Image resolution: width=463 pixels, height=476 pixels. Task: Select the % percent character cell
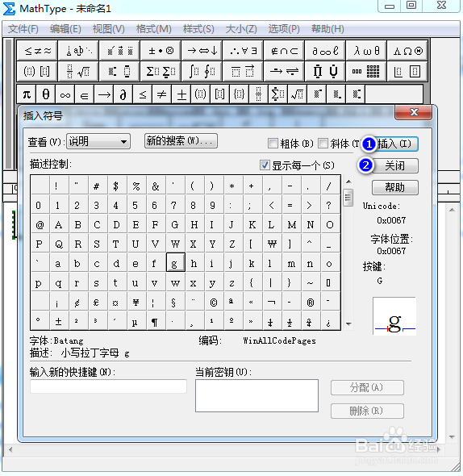point(136,186)
